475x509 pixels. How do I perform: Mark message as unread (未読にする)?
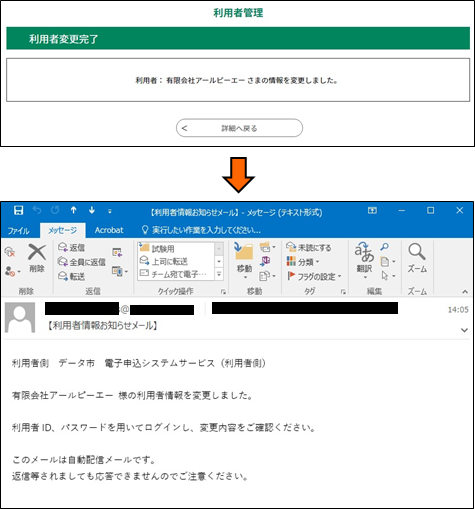[x=309, y=248]
